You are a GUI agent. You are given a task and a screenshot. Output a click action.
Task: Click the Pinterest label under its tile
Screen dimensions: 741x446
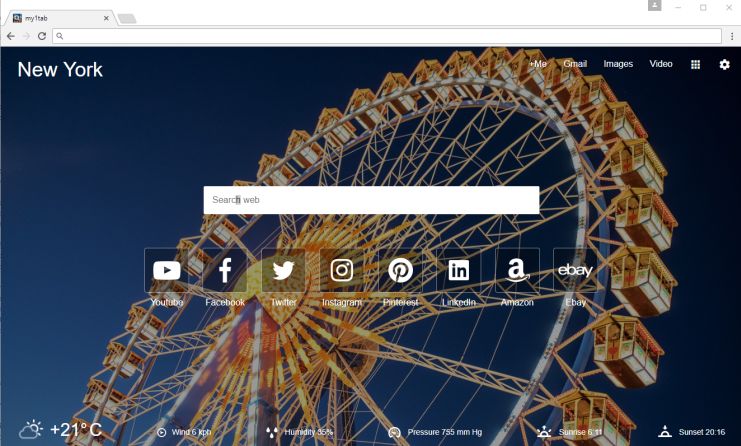point(400,302)
